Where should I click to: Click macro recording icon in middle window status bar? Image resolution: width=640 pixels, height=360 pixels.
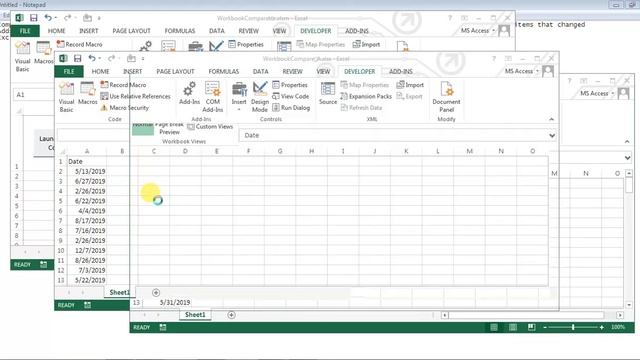(87, 305)
